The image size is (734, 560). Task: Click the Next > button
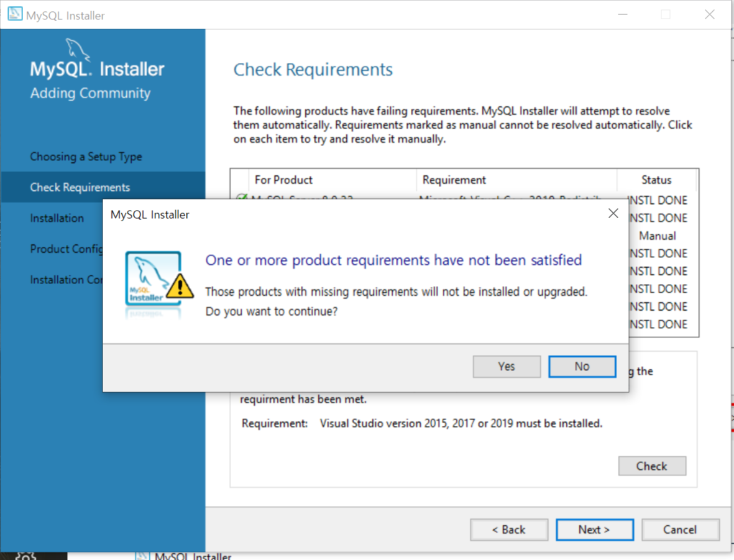[595, 530]
